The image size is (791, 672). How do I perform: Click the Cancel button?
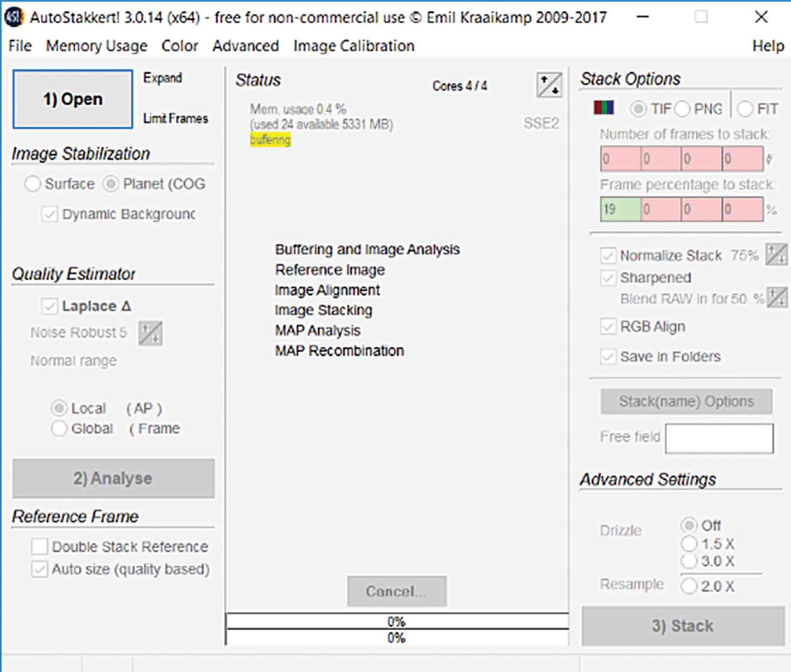[x=397, y=591]
